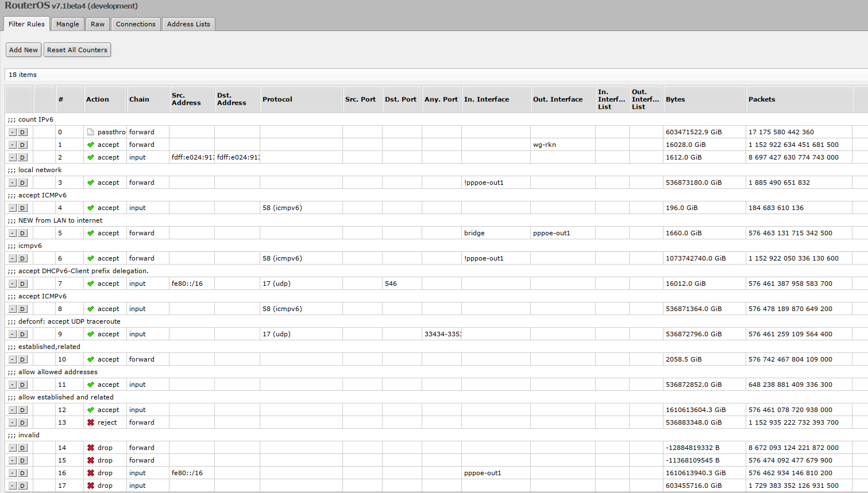Disable rule 1 using its D button

tap(22, 145)
